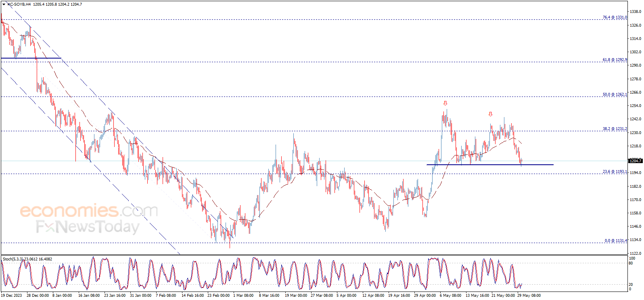Click the 8 Jan 00:00 date label
Image resolution: width=644 pixels, height=300 pixels.
coord(62,296)
